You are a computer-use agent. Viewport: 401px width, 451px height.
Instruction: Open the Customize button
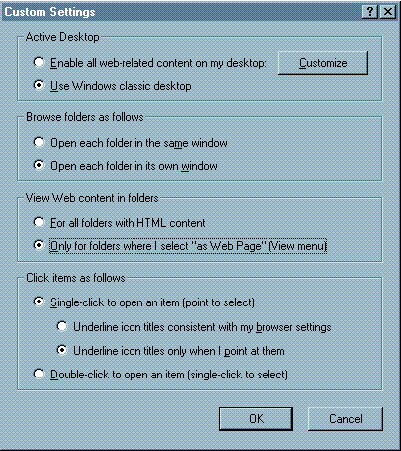pyautogui.click(x=323, y=63)
